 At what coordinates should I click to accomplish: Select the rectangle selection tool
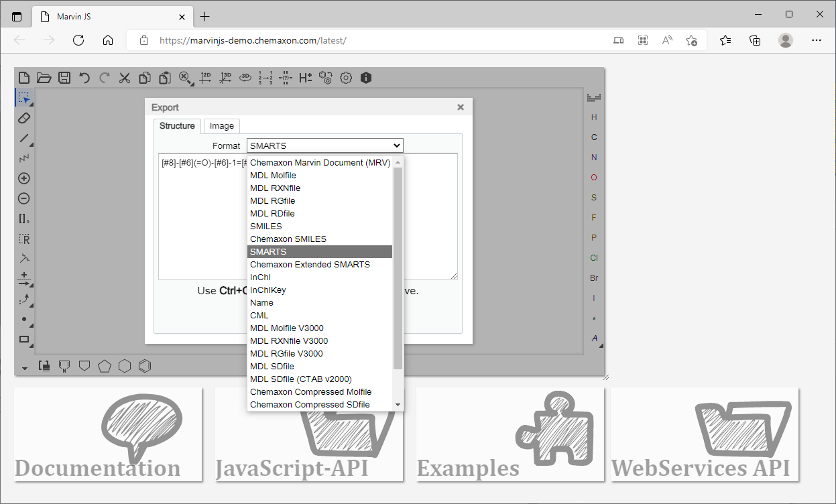click(24, 98)
